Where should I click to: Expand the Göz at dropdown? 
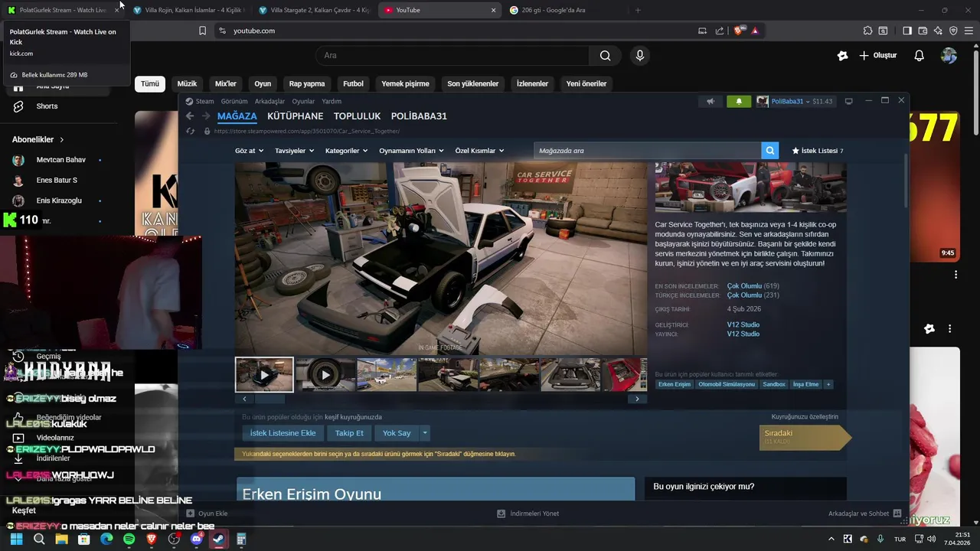click(x=249, y=151)
